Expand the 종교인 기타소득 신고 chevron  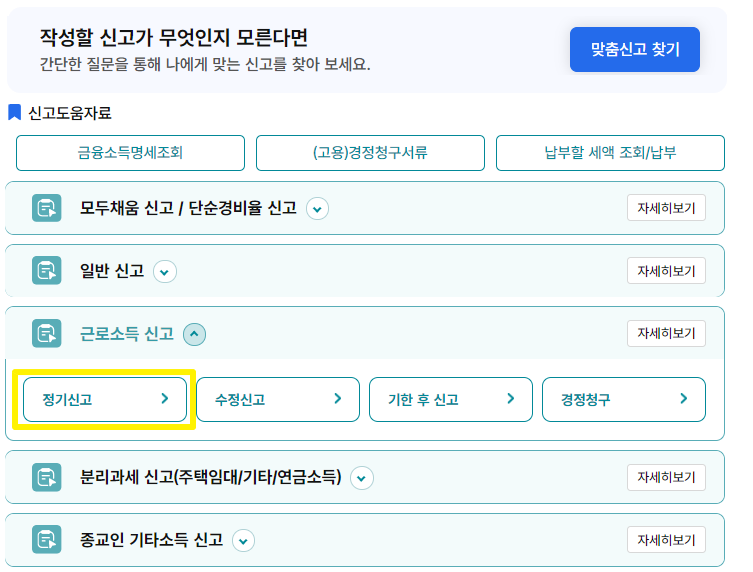243,541
